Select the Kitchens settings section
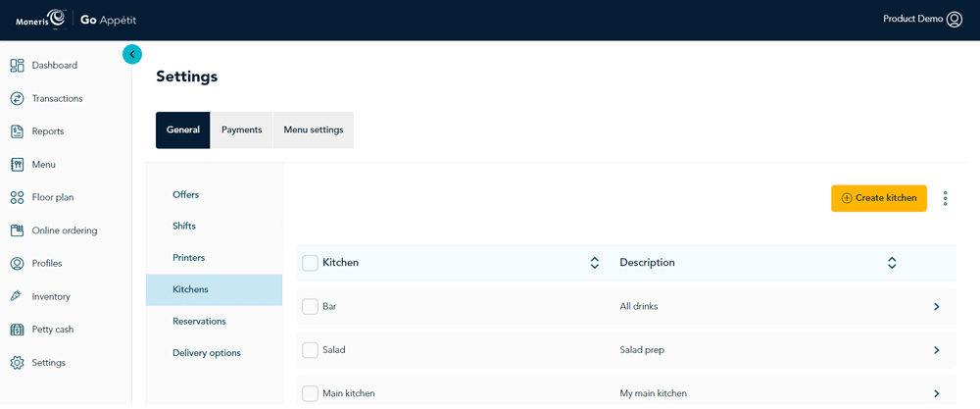 pyautogui.click(x=214, y=289)
